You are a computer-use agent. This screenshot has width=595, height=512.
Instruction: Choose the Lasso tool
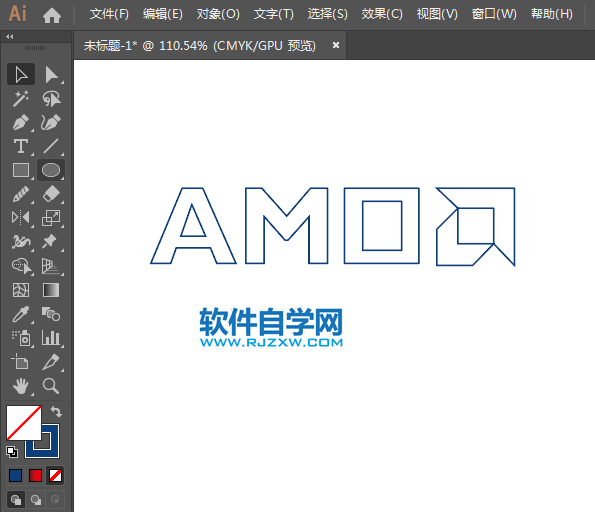tap(51, 98)
